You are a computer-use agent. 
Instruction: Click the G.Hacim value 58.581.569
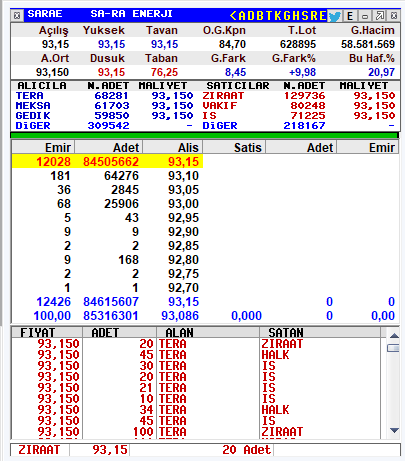pos(368,44)
